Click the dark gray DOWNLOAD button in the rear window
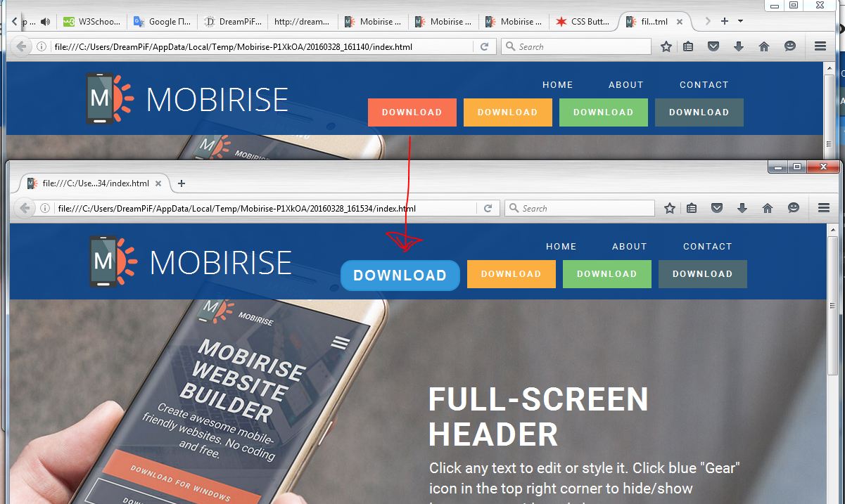Screen dimensions: 845x504 [x=699, y=112]
